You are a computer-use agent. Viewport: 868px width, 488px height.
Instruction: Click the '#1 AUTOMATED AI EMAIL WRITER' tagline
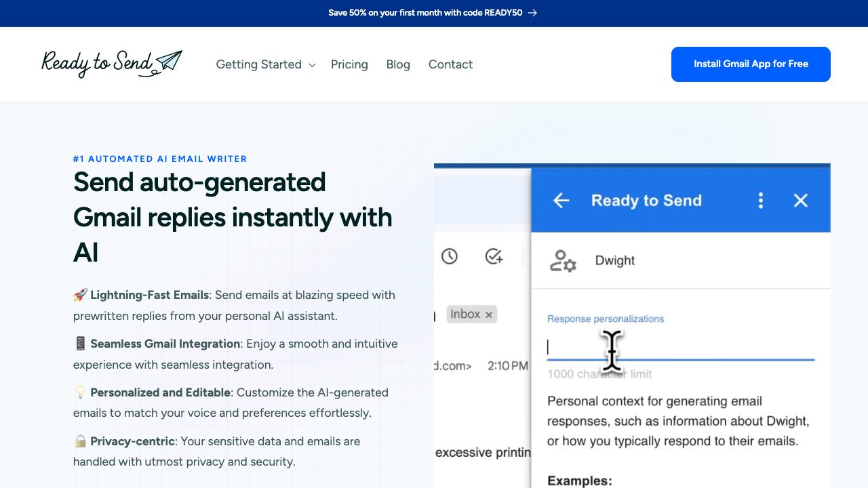[160, 159]
